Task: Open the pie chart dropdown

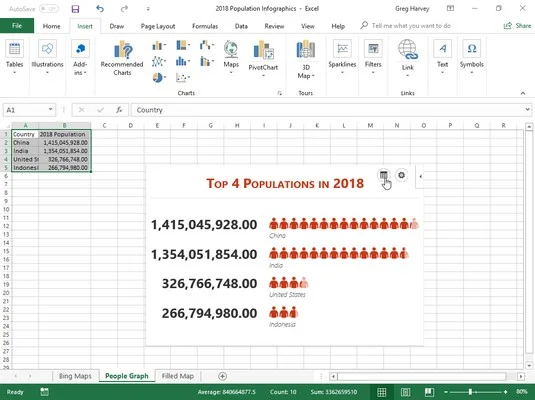Action: tap(159, 78)
